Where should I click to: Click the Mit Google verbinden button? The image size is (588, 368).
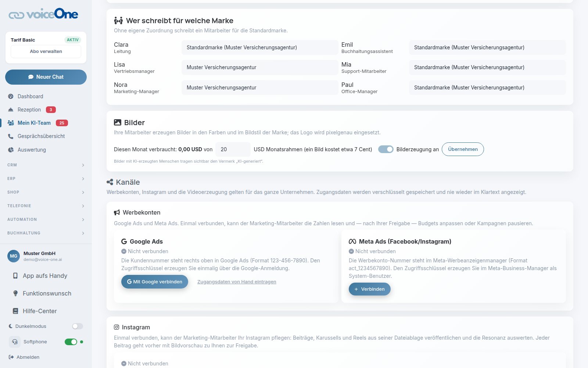coord(155,282)
